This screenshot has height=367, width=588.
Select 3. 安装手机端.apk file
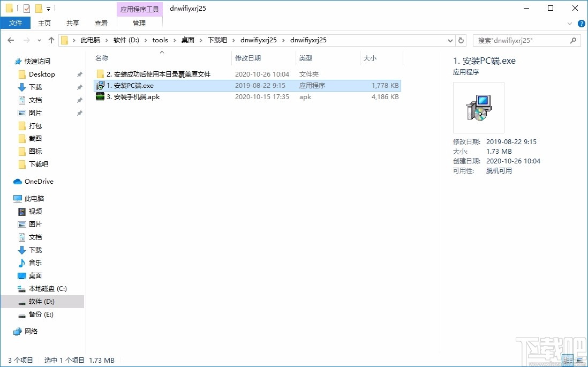tap(134, 97)
